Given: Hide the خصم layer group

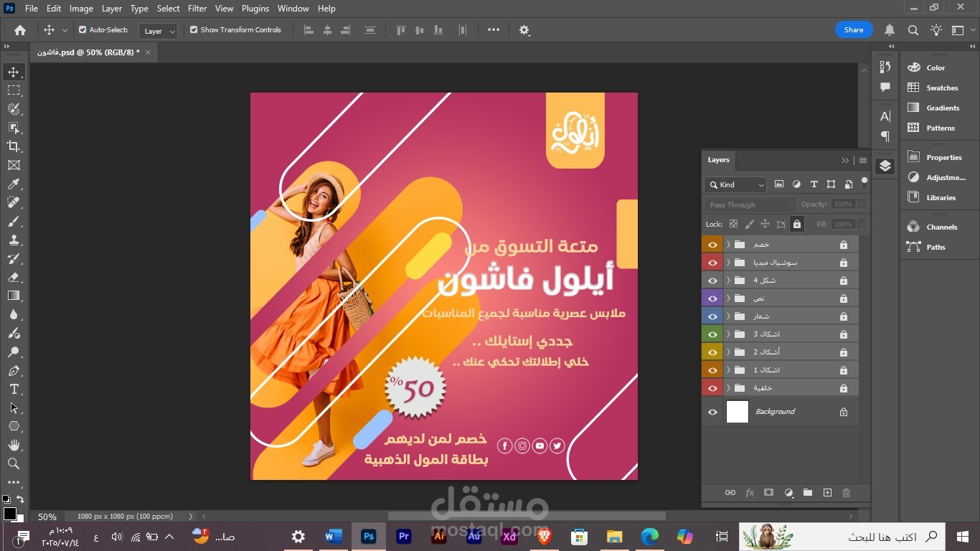Looking at the screenshot, I should pyautogui.click(x=712, y=245).
